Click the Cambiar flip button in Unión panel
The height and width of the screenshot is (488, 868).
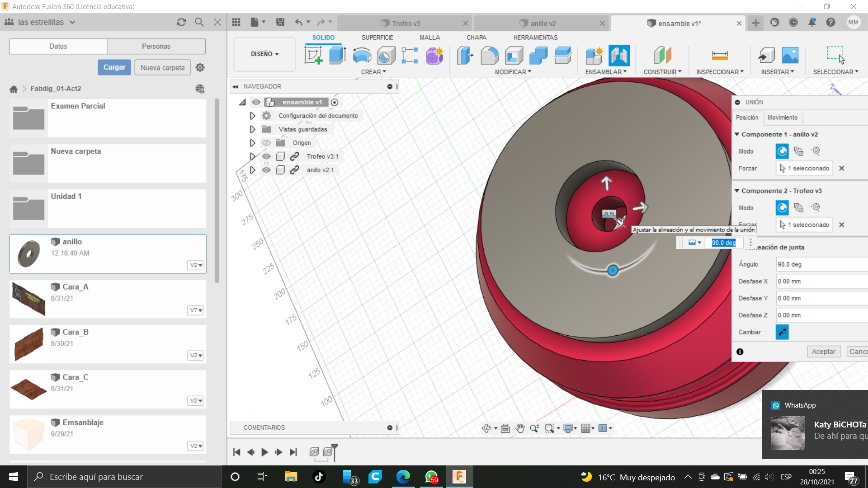[x=782, y=332]
